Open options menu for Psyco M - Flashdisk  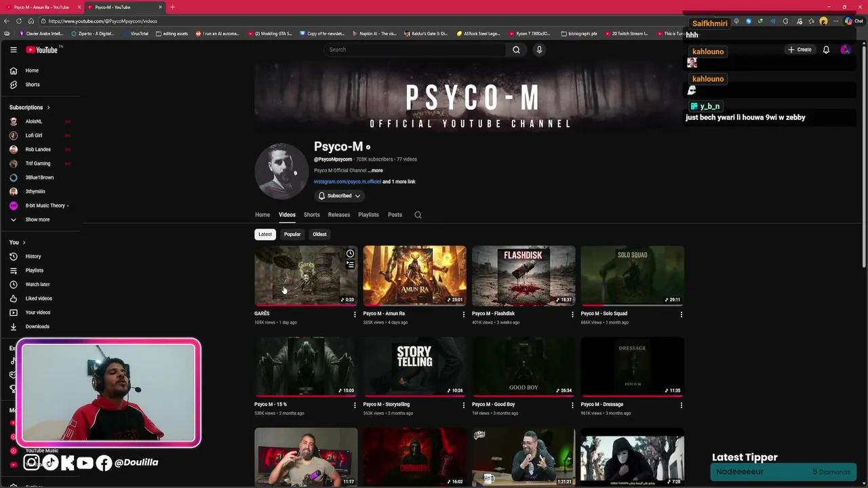[x=572, y=314]
